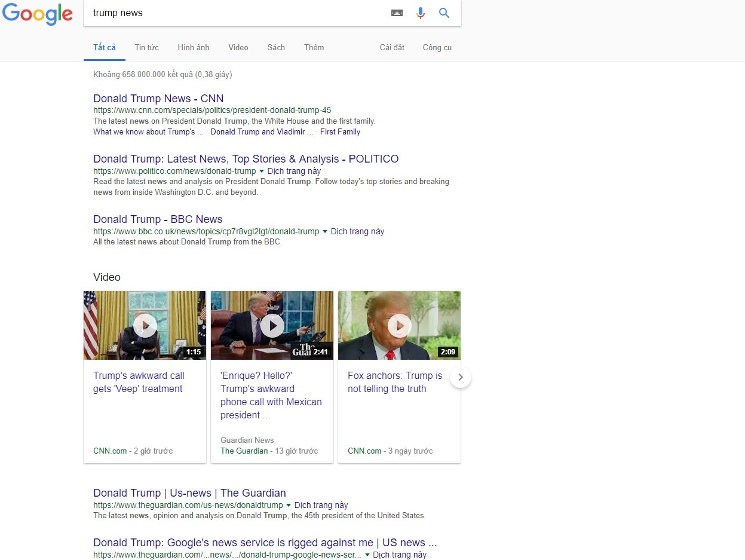Play the Fox anchors video from CNN
The image size is (745, 560).
[399, 325]
